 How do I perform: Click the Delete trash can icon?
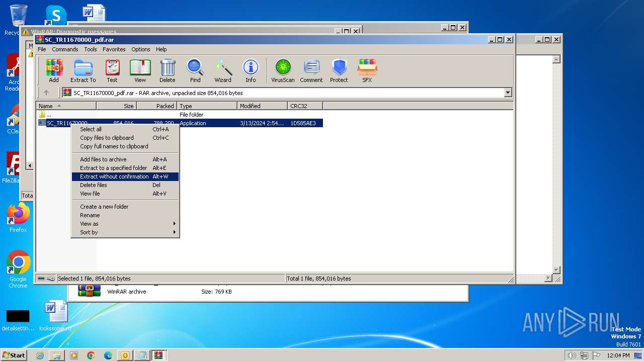[x=168, y=71]
